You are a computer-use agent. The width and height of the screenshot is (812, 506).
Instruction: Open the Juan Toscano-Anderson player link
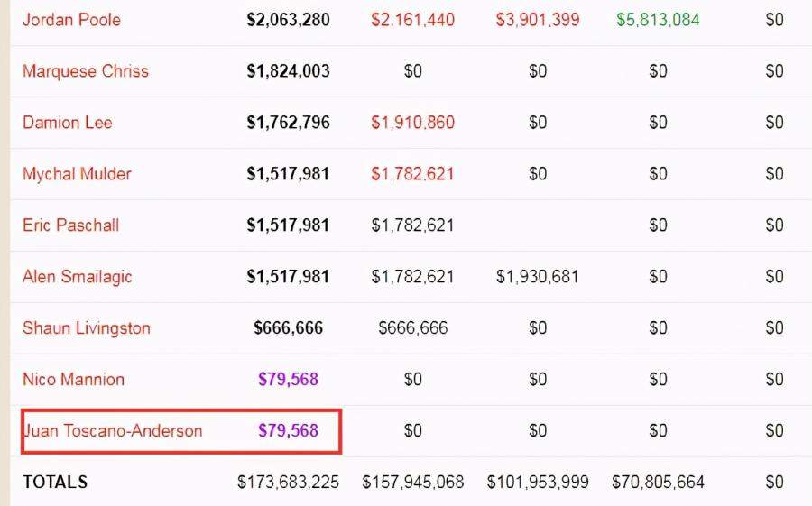pos(113,431)
